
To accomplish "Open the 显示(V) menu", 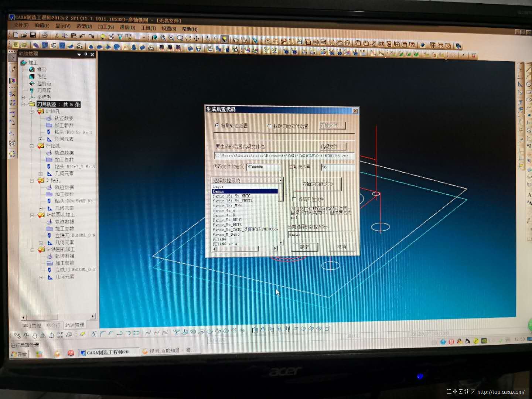I will [63, 25].
